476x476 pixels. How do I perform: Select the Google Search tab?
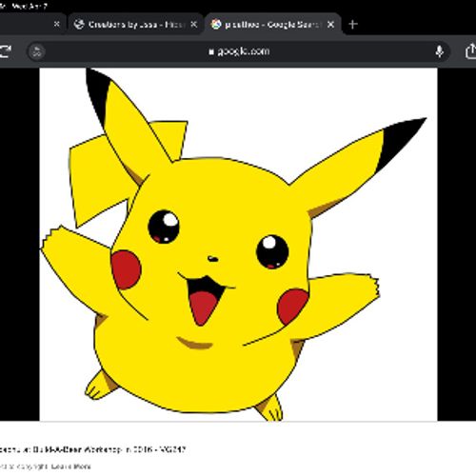click(x=273, y=24)
